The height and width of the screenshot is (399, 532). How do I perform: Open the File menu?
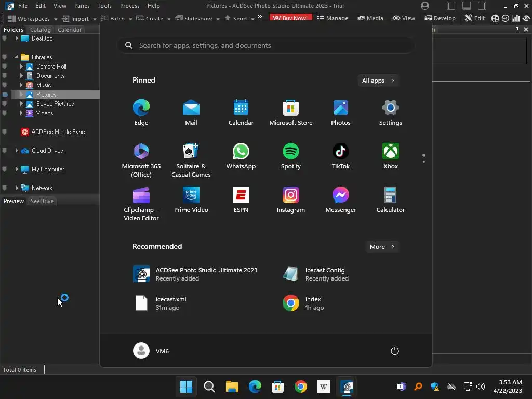click(23, 6)
